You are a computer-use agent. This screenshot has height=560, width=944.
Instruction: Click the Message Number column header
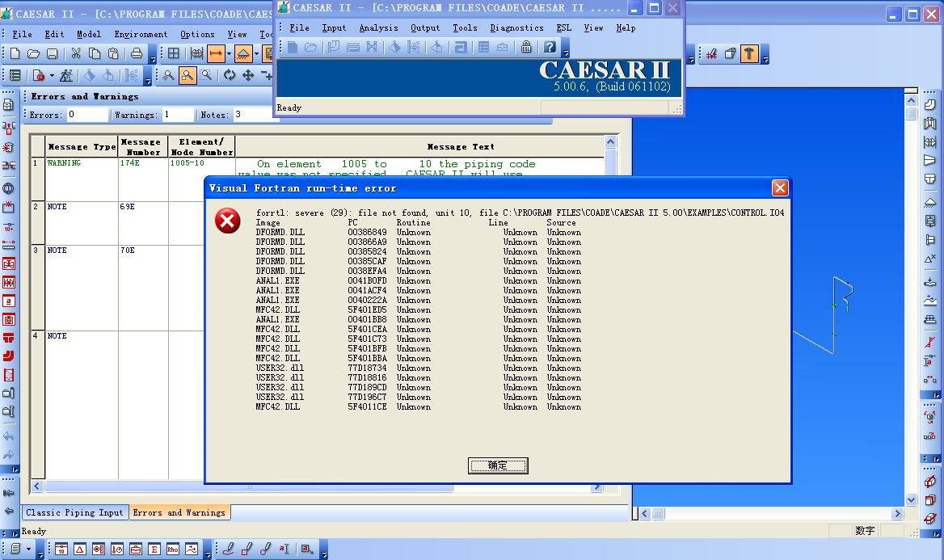tap(143, 147)
